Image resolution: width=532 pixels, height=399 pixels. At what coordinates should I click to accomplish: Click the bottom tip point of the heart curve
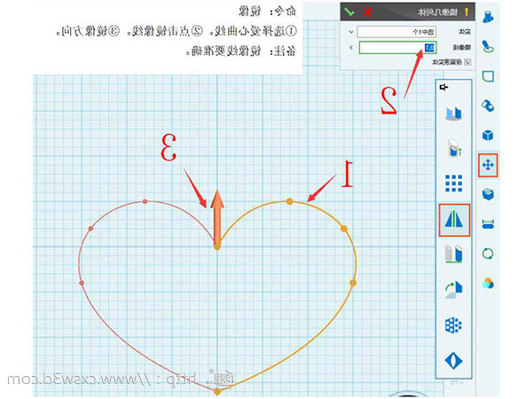click(x=217, y=392)
